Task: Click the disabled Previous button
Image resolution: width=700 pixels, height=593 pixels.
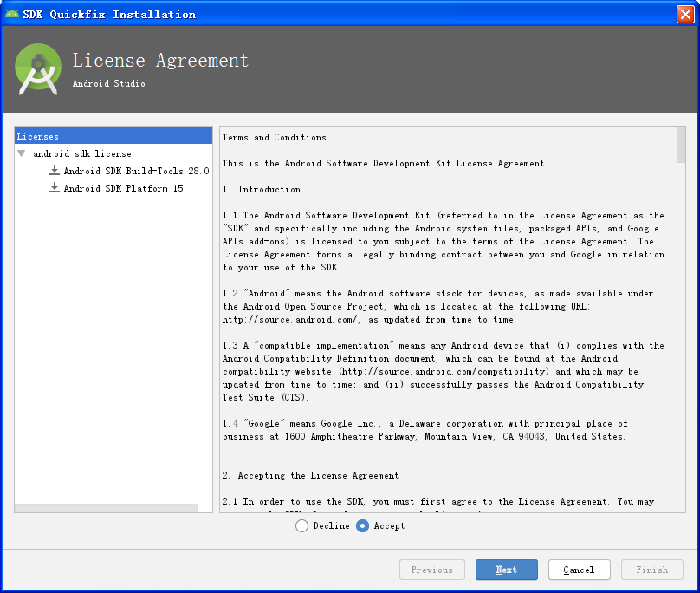Action: (x=432, y=570)
